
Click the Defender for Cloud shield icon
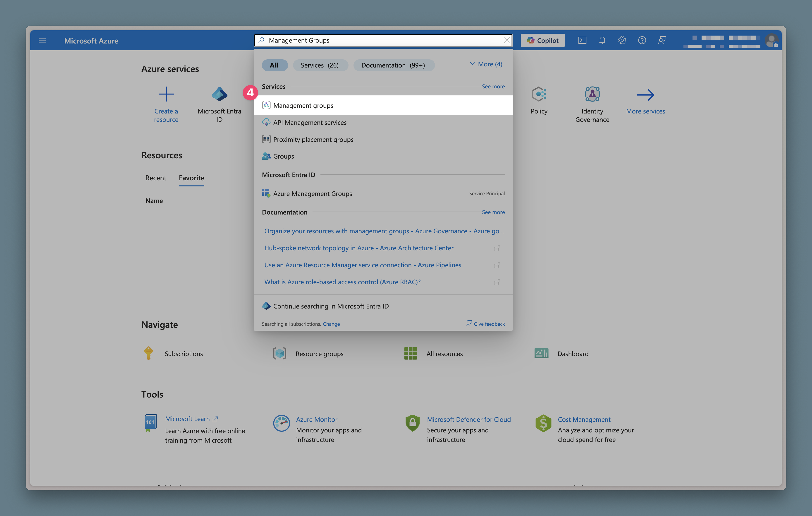412,423
